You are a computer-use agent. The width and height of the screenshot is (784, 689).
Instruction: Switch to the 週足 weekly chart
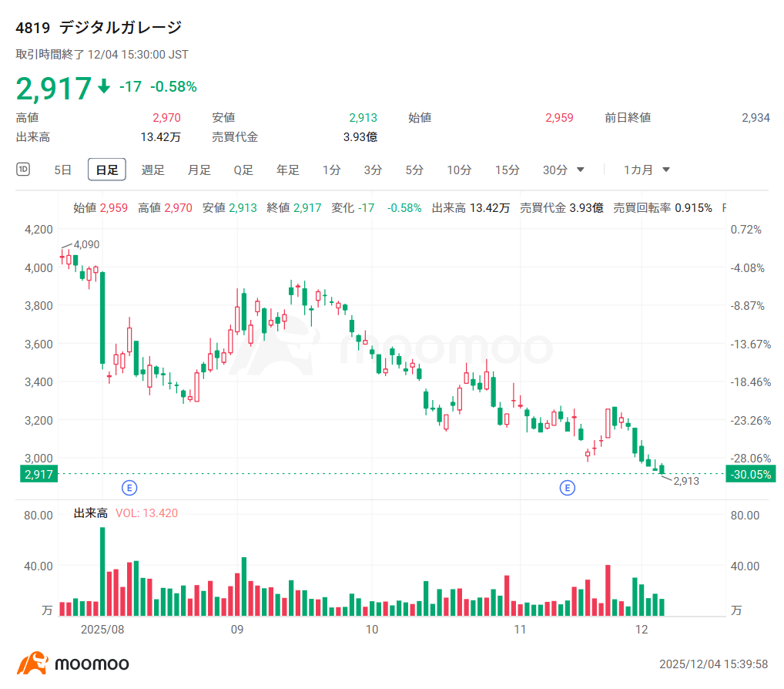coord(152,170)
